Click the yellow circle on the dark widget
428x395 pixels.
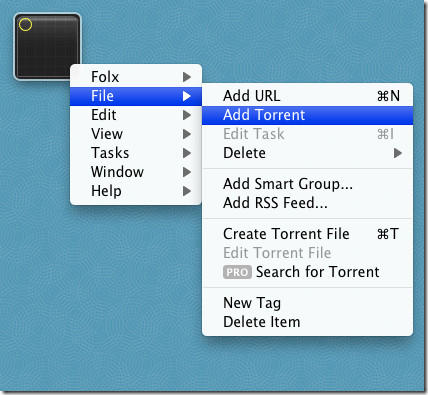(x=25, y=25)
